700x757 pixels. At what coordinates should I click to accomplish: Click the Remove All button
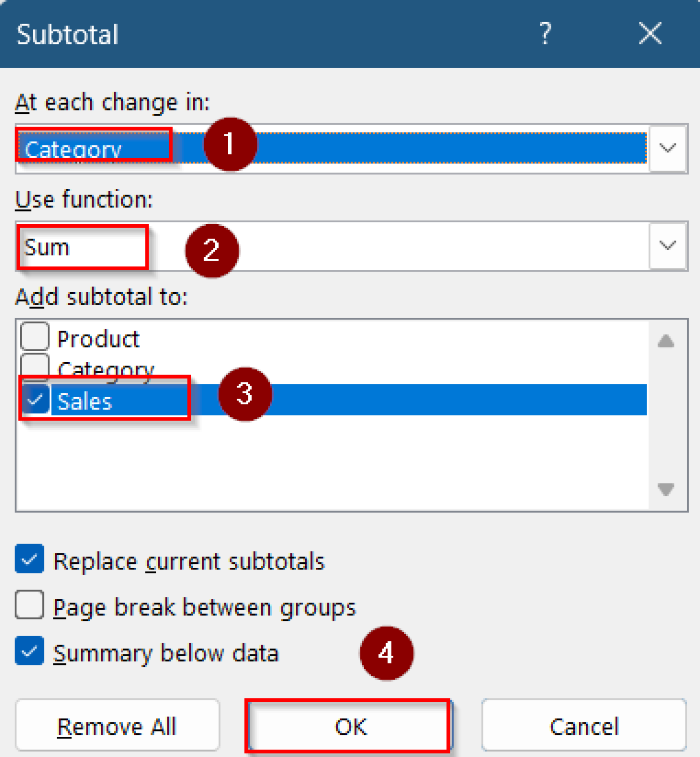(x=117, y=725)
